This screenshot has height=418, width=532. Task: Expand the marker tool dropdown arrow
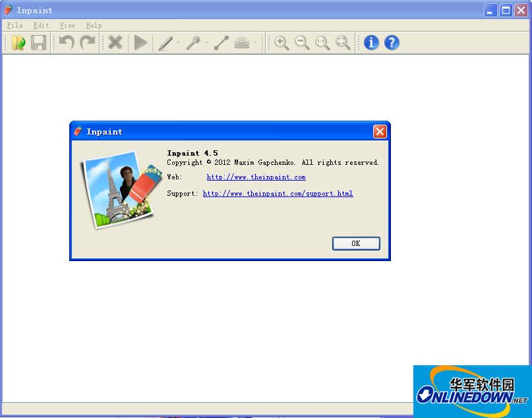[x=178, y=43]
